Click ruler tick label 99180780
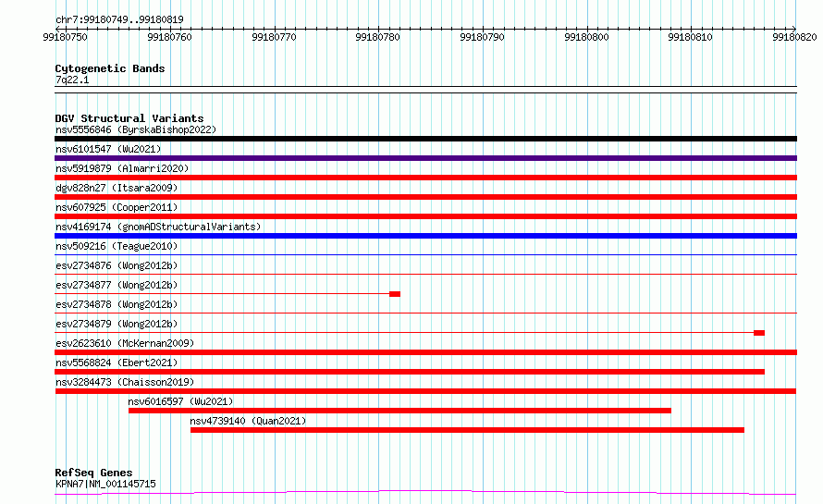Viewport: 823px width, 504px height. 378,37
